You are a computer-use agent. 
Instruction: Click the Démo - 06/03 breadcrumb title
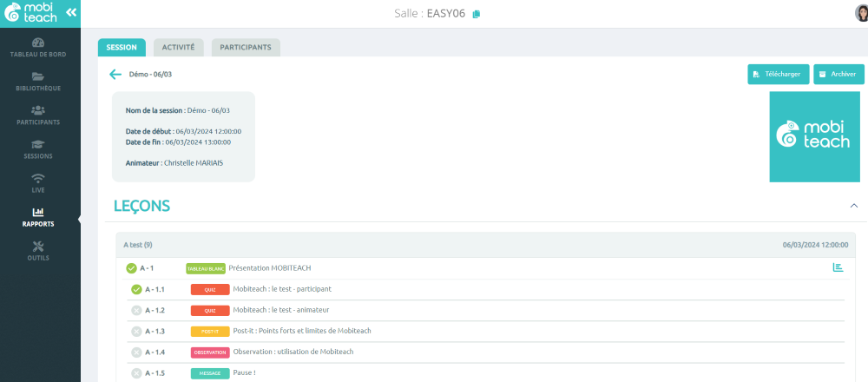(150, 74)
